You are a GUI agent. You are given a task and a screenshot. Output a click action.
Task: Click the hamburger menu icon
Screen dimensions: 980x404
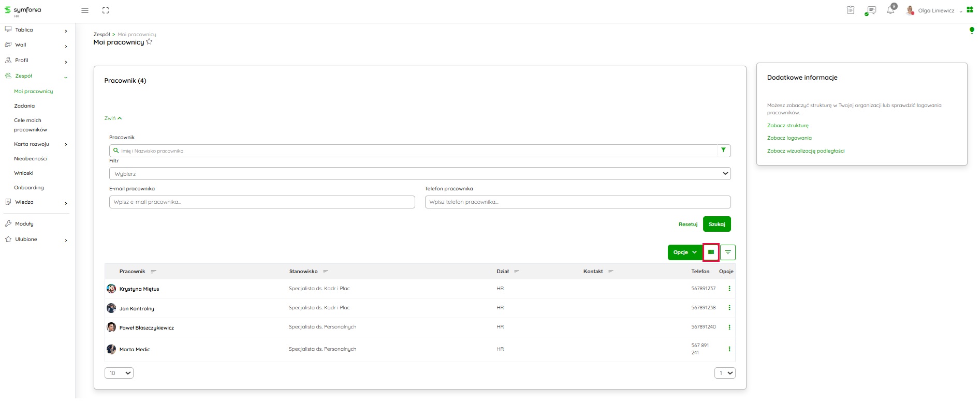tap(85, 10)
